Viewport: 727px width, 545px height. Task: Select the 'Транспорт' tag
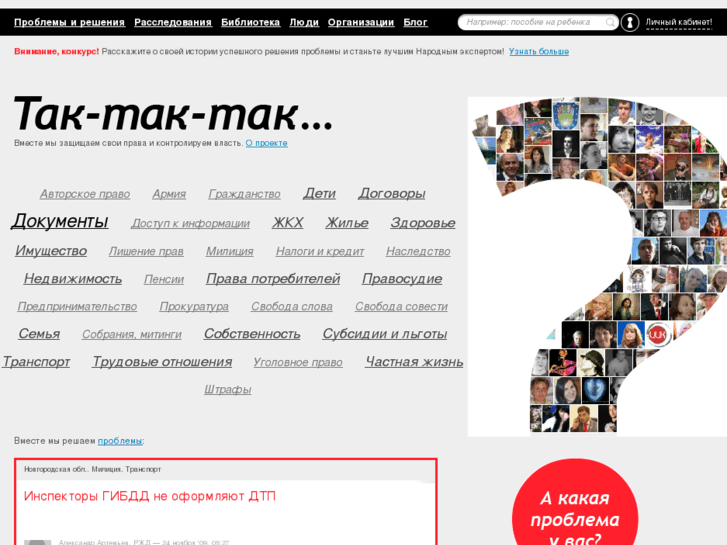click(36, 362)
